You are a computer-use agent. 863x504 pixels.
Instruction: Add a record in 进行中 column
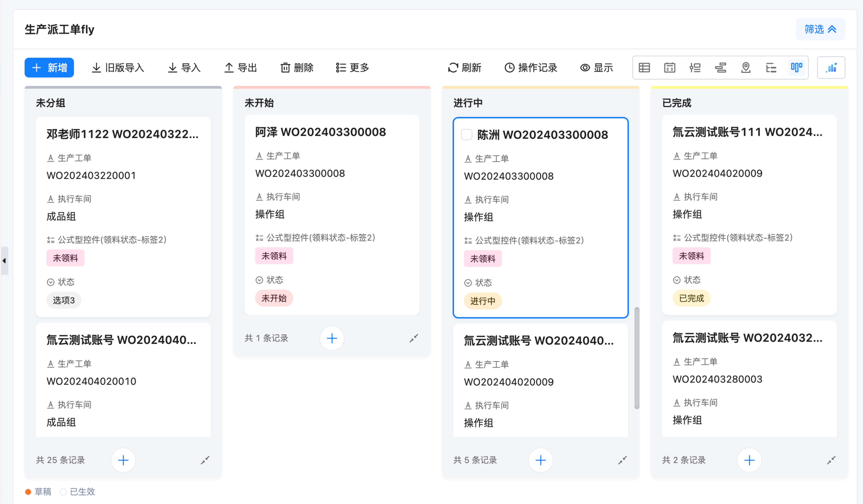point(541,460)
